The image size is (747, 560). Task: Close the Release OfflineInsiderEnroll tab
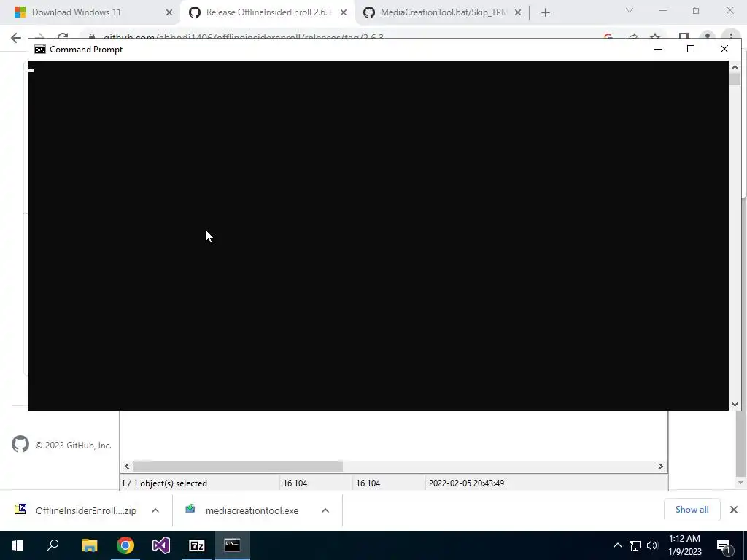tap(344, 13)
